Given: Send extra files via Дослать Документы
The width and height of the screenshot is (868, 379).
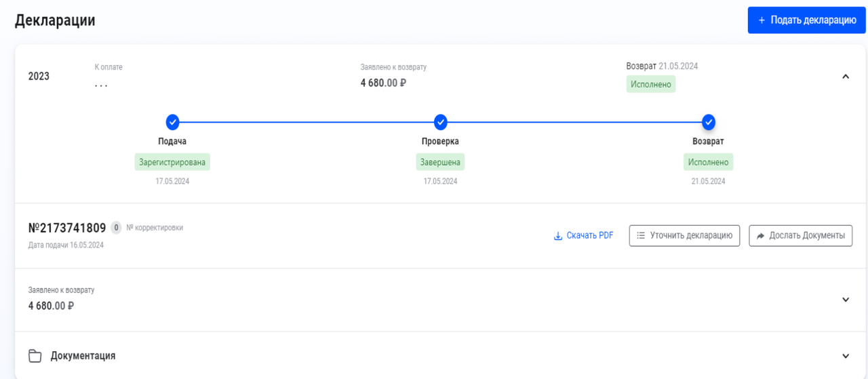Looking at the screenshot, I should (800, 235).
